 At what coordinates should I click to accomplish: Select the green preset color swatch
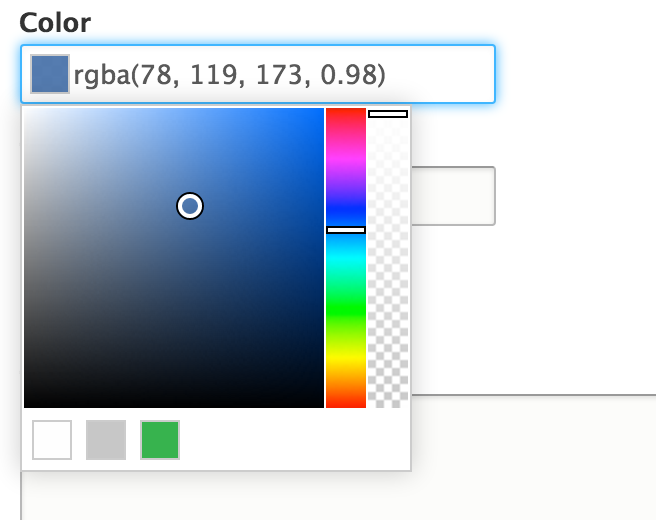click(160, 440)
